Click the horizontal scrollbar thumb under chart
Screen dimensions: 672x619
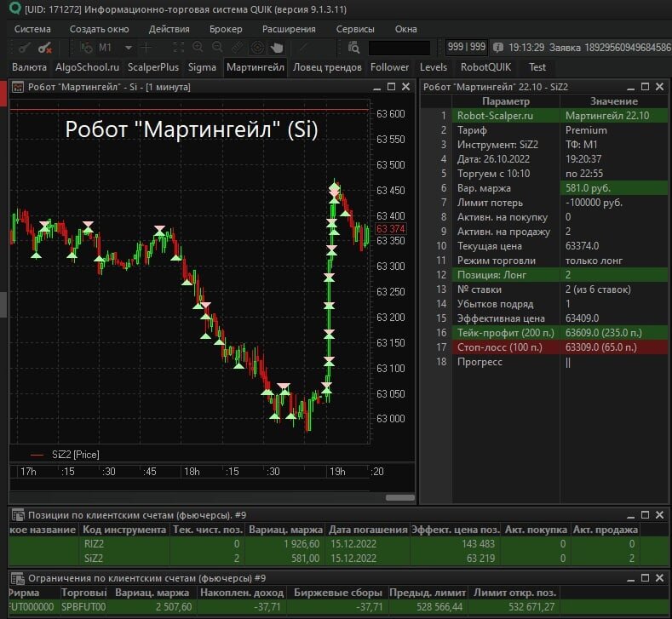[399, 497]
